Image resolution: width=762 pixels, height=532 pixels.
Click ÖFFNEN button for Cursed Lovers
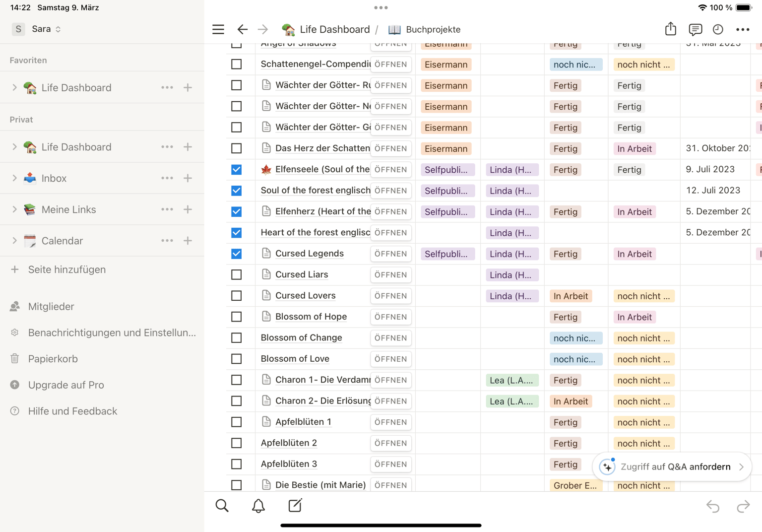390,296
